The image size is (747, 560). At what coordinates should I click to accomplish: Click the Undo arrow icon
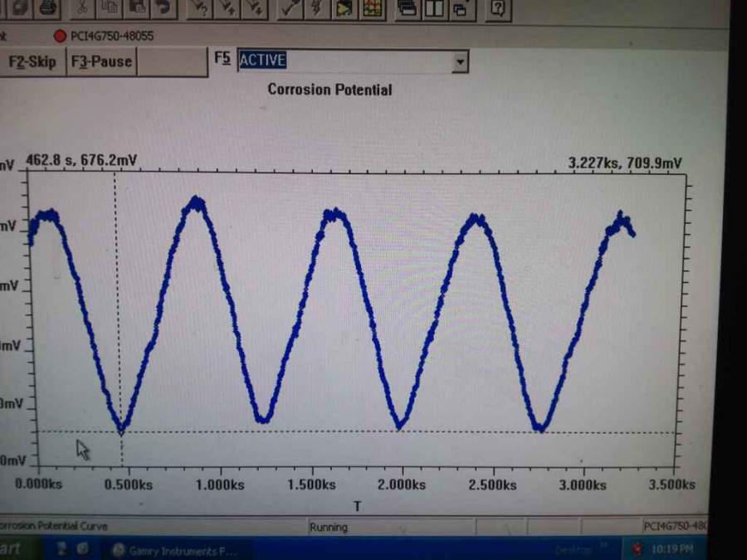(164, 8)
